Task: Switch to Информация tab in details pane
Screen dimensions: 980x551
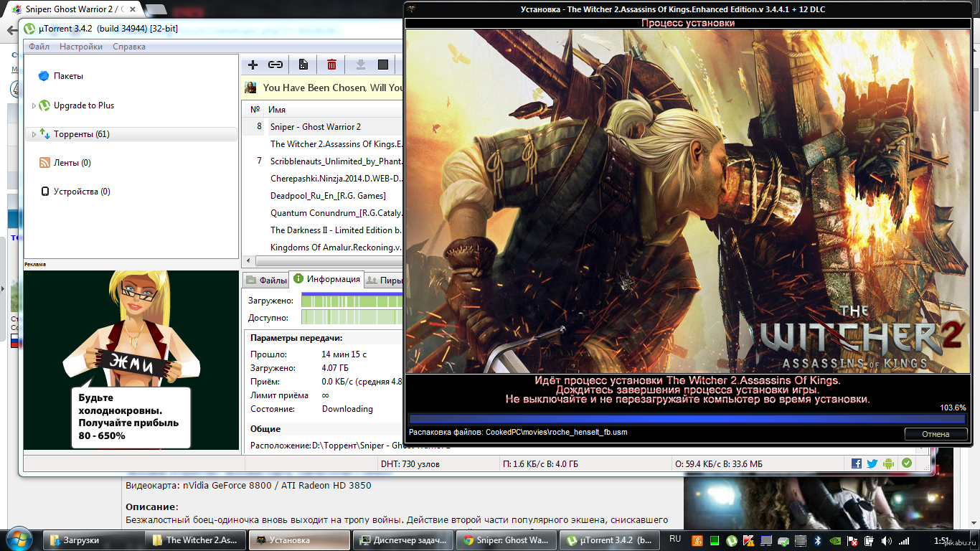Action: (x=326, y=279)
